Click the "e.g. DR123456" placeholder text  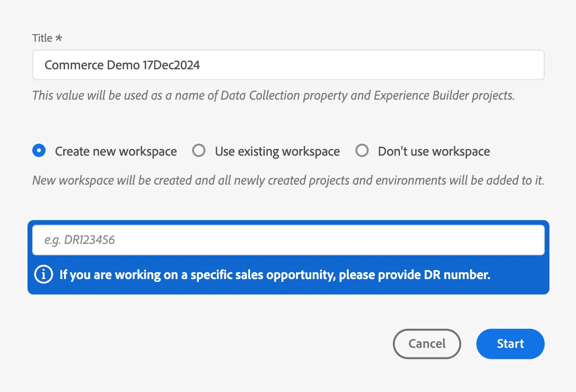pos(80,240)
